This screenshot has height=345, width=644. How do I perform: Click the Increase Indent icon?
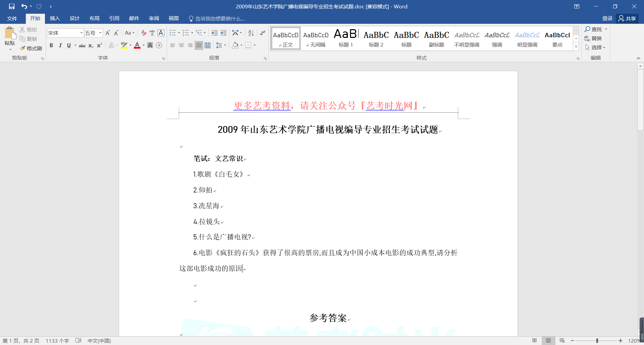(223, 33)
